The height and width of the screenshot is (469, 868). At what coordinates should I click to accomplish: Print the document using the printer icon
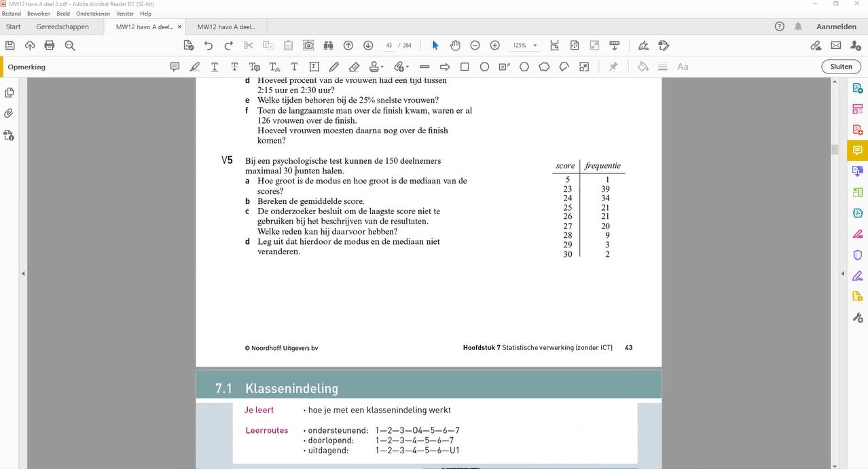coord(50,46)
